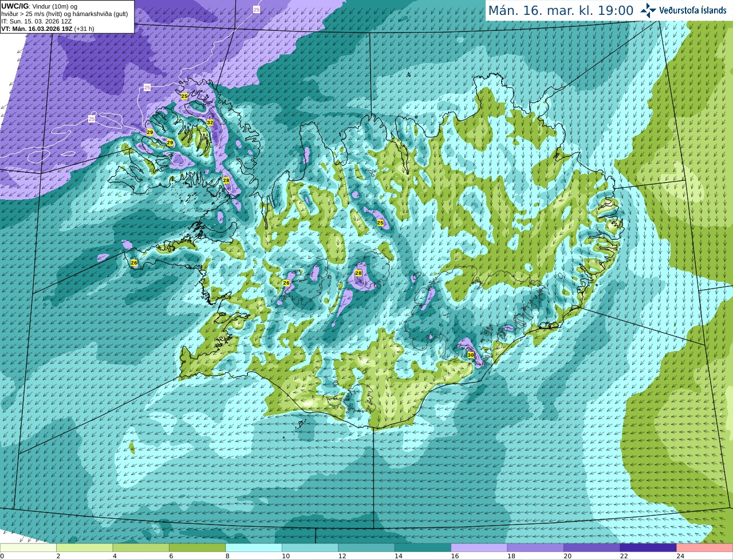The image size is (733, 560).
Task: Pick the pale yellow 0–2 m/s legend swatch
Action: pos(29,547)
